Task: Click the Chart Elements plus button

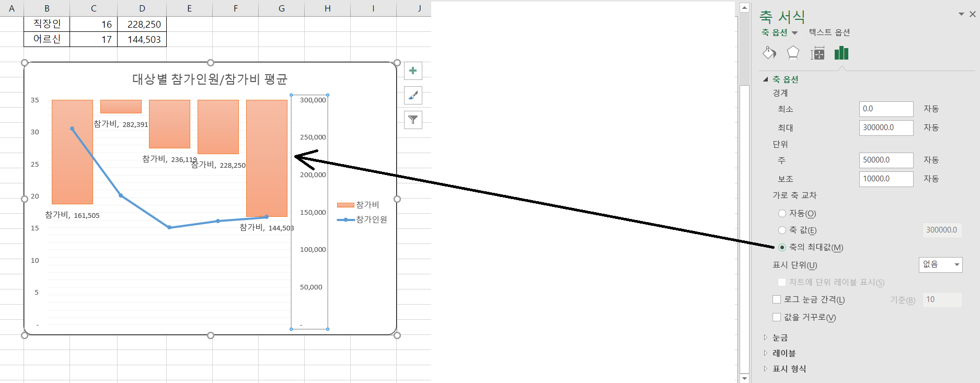Action: (413, 71)
